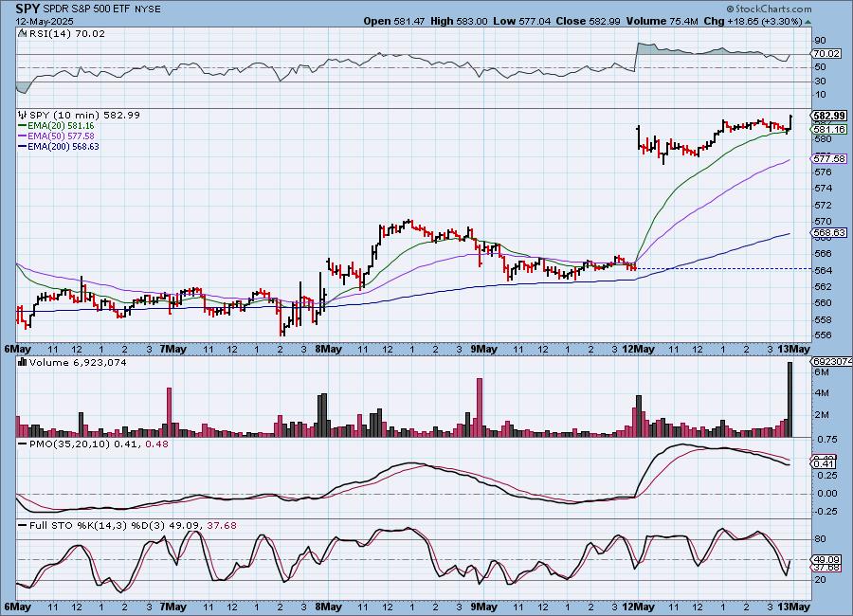The height and width of the screenshot is (616, 853).
Task: Click the 80 stochastic axis label
Action: click(x=820, y=539)
